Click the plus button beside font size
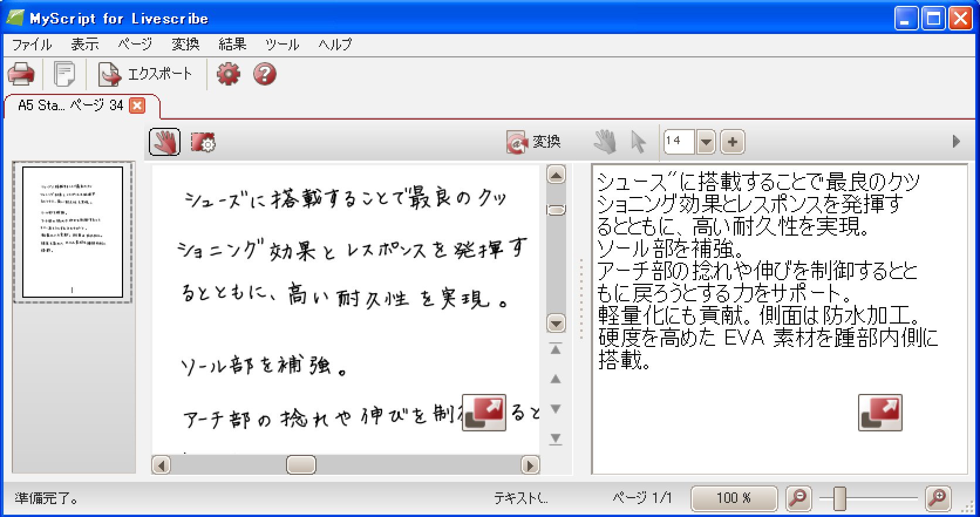The image size is (980, 517). tap(732, 142)
